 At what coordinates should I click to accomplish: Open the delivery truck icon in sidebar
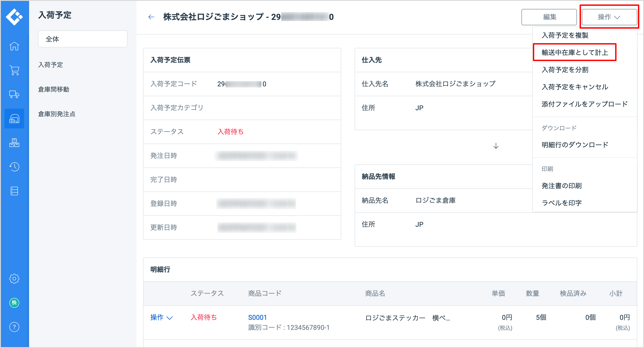click(14, 94)
